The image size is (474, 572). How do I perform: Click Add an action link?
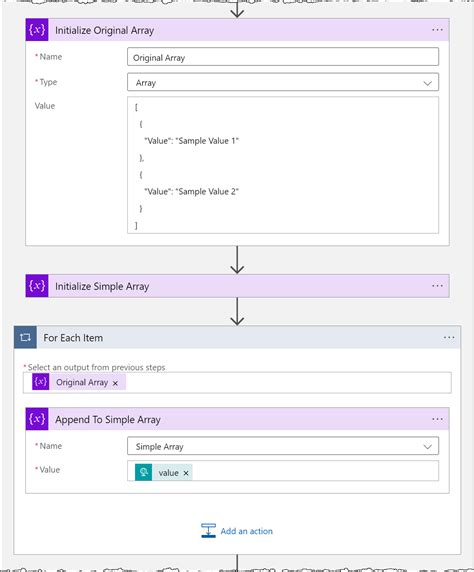pos(246,531)
